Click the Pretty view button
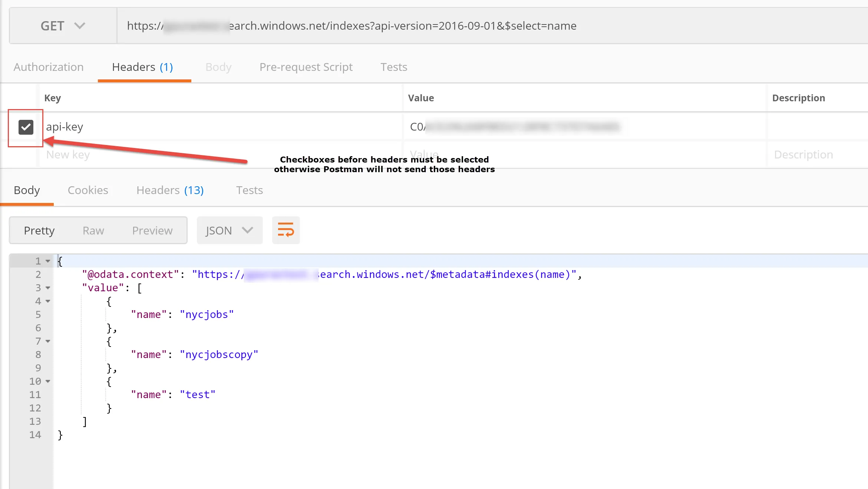The width and height of the screenshot is (868, 489). coord(39,231)
